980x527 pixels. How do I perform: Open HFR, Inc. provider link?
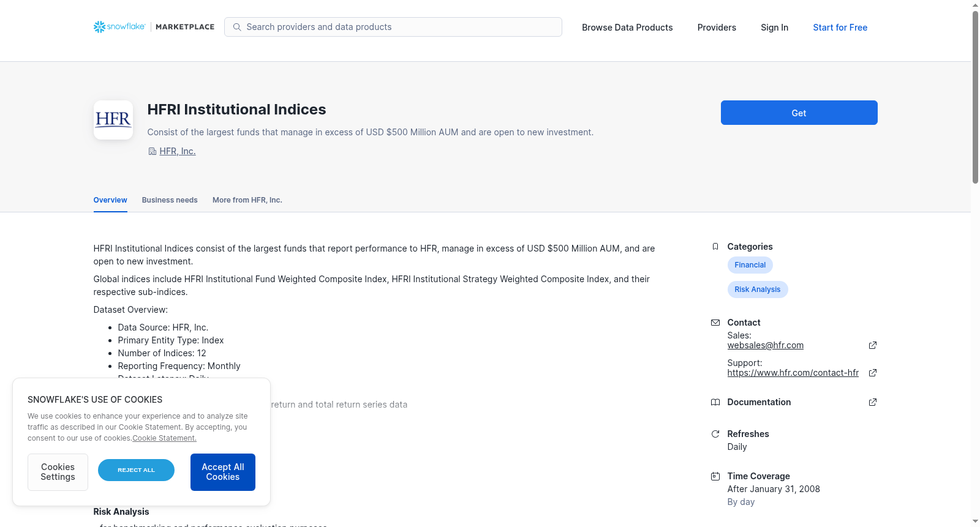click(178, 151)
